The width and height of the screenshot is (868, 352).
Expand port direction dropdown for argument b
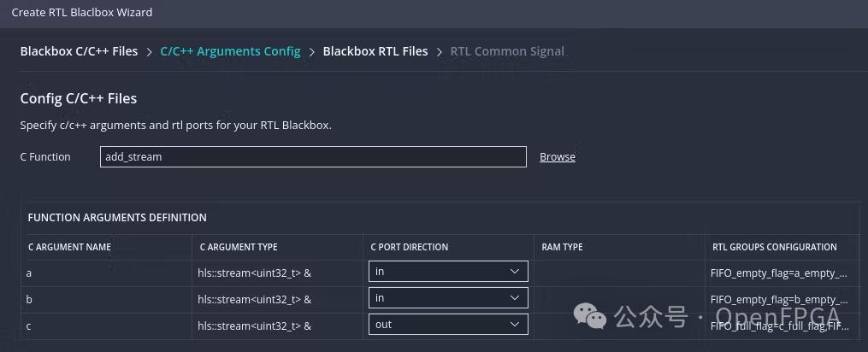click(x=448, y=298)
